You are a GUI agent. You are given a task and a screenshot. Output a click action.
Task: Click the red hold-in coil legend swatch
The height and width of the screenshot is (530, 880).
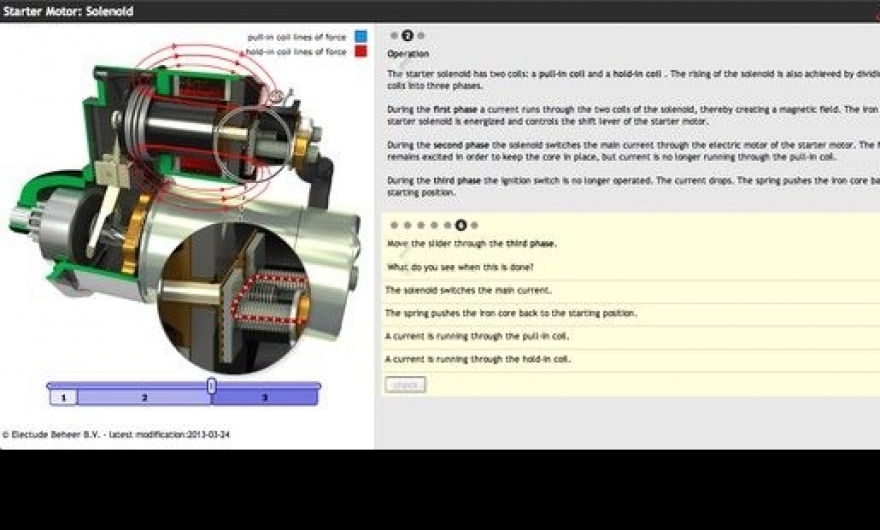[x=361, y=51]
